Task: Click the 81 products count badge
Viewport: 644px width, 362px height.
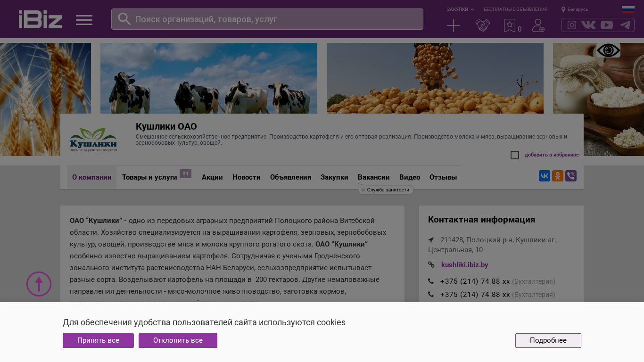Action: click(185, 173)
